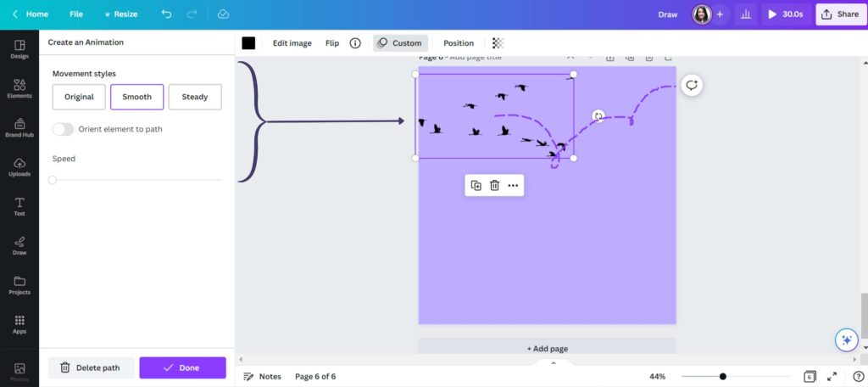Toggle Orient element to path

tap(63, 129)
